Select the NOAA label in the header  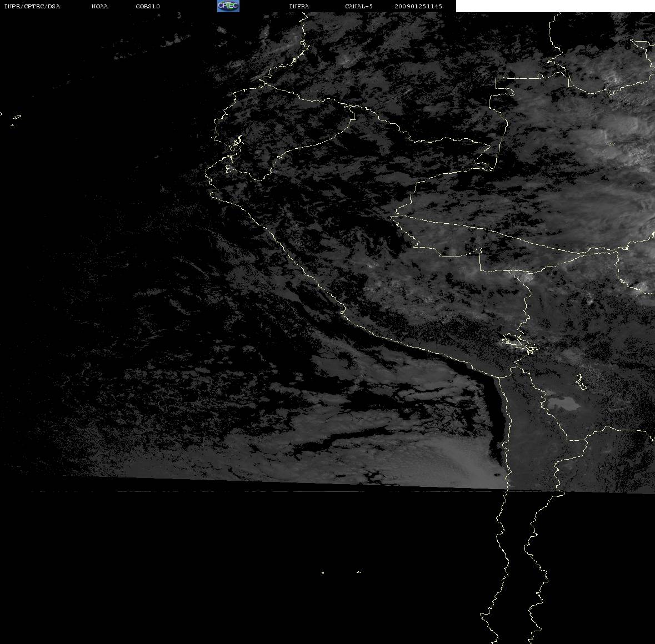(x=99, y=6)
